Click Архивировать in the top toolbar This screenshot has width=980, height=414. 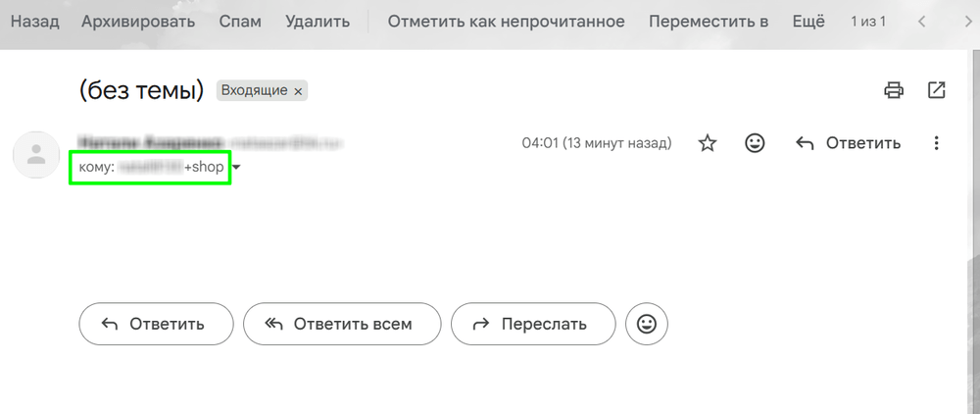pos(138,22)
